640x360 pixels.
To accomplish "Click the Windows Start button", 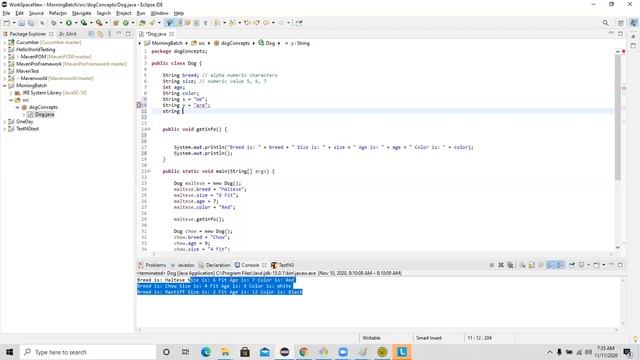I will pos(9,352).
